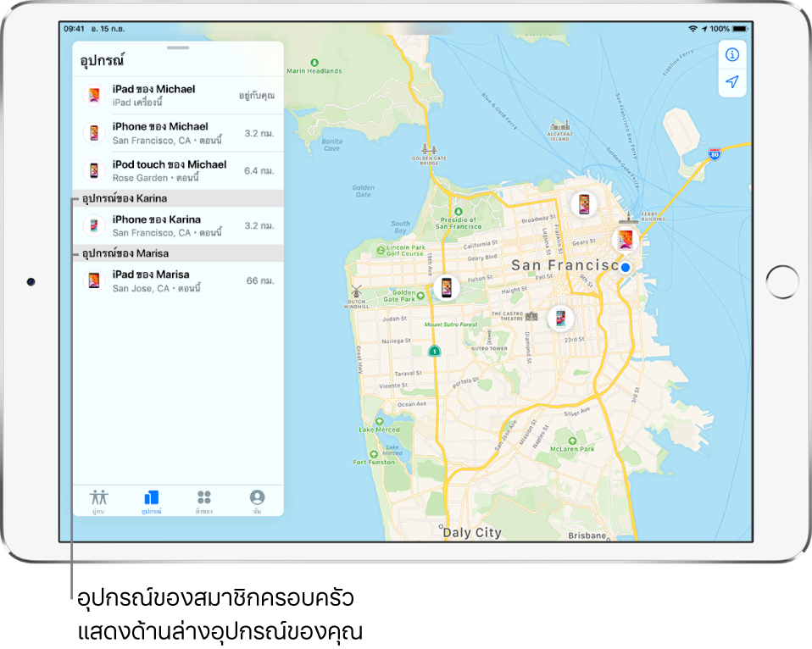Tap the Mount Sutro Forest label
Viewport: 812px width, 649px height.
(451, 324)
